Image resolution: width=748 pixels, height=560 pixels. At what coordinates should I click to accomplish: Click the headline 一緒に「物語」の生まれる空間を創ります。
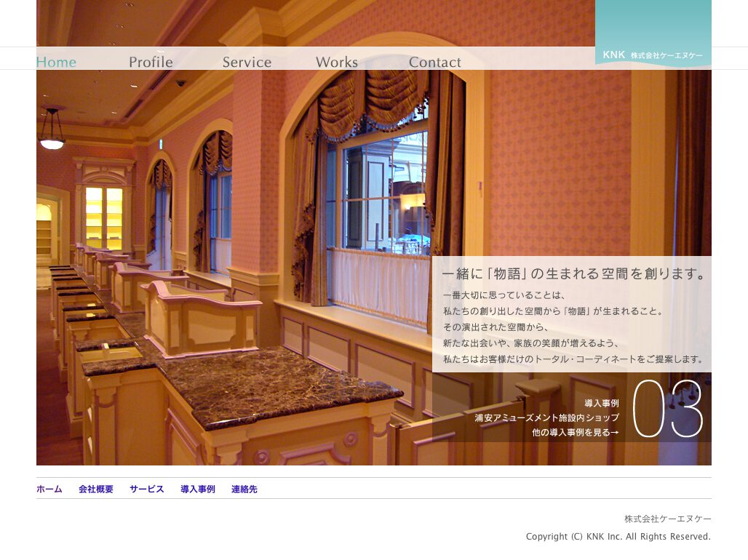click(574, 275)
